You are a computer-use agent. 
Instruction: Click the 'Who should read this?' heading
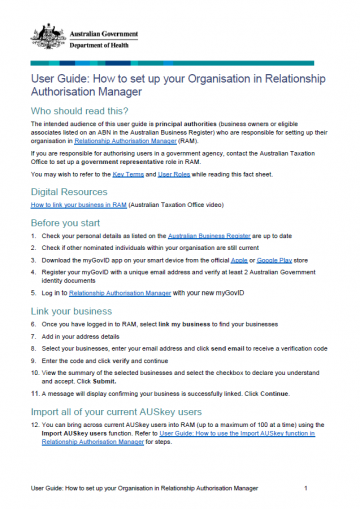(80, 111)
